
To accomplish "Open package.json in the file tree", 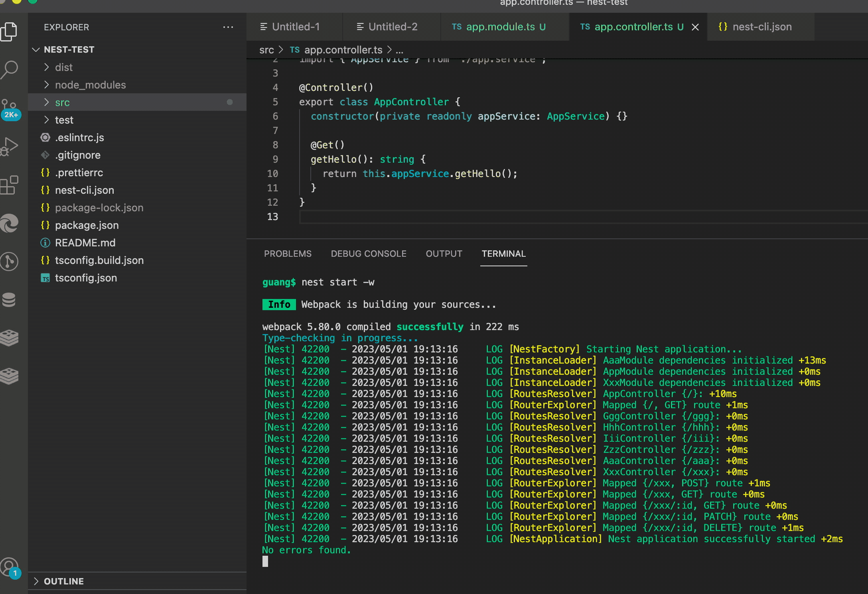I will 87,225.
